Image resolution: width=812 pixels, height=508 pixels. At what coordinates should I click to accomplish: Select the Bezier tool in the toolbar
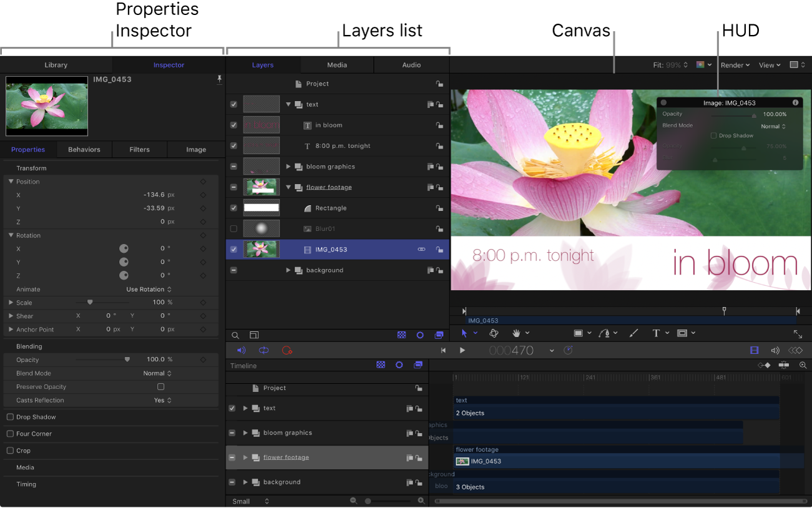[x=605, y=333]
